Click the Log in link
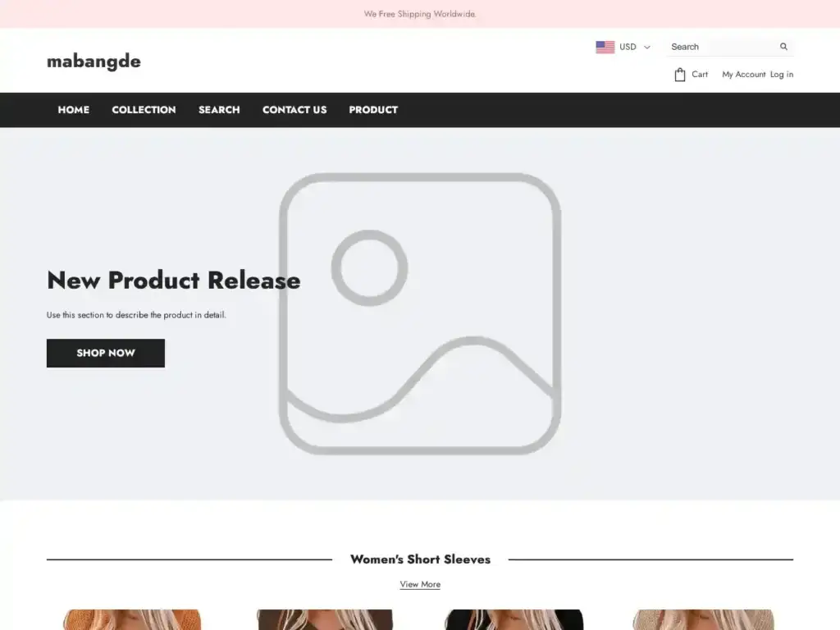840x630 pixels. click(x=782, y=75)
